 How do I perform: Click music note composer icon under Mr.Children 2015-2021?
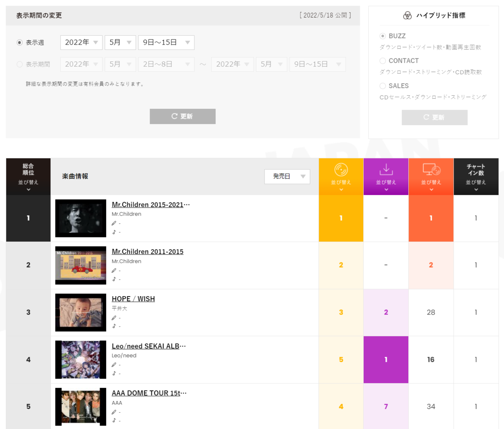(114, 232)
